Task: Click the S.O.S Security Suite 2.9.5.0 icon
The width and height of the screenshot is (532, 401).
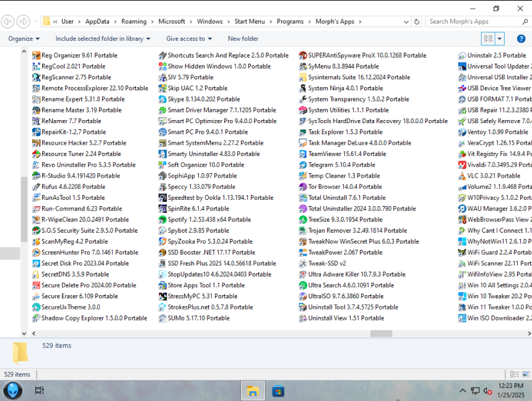Action: pyautogui.click(x=36, y=230)
